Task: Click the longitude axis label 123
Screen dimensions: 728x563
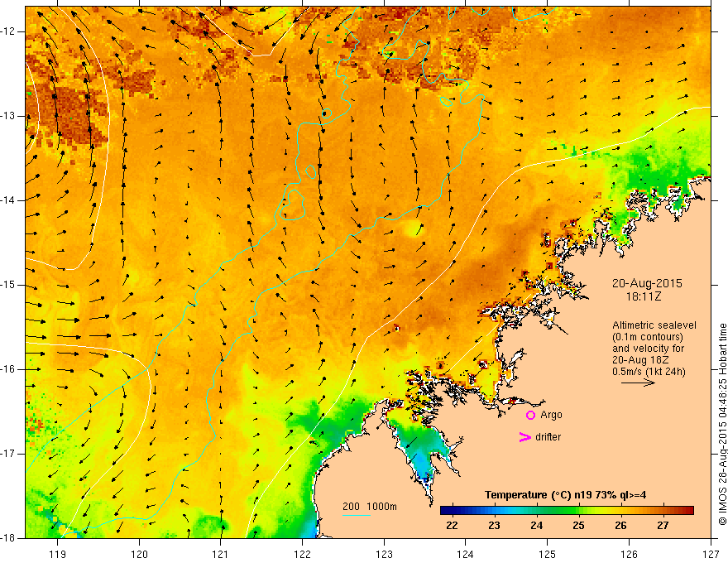Action: coord(384,554)
